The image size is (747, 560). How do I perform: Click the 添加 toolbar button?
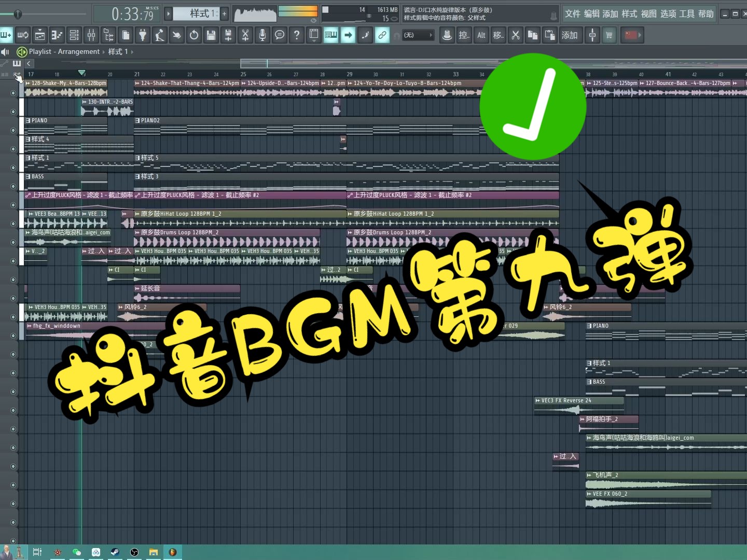click(570, 35)
